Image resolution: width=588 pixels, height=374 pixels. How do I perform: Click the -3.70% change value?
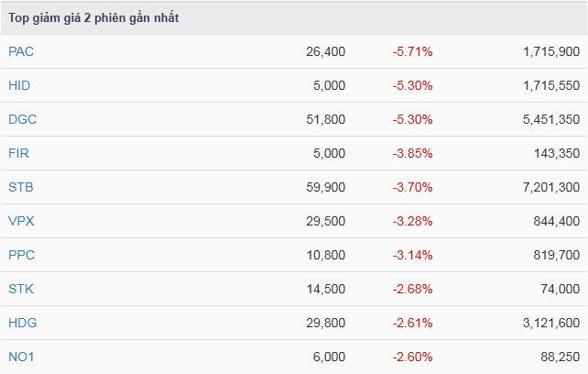pos(412,187)
